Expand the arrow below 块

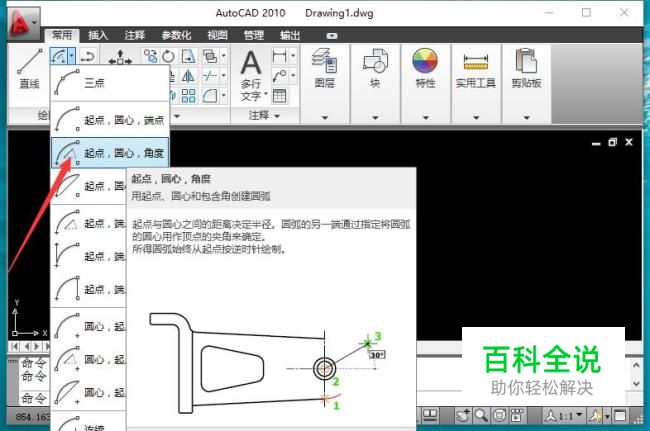[375, 118]
